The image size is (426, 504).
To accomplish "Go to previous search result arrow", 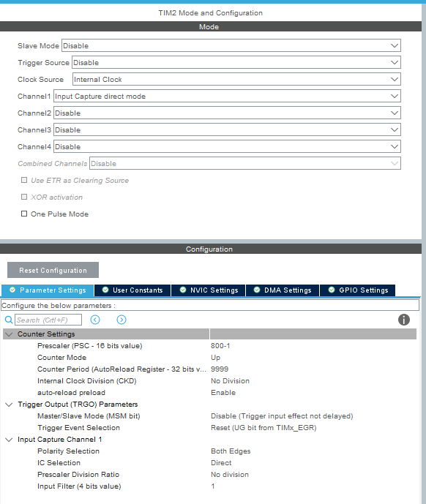I will [x=95, y=320].
